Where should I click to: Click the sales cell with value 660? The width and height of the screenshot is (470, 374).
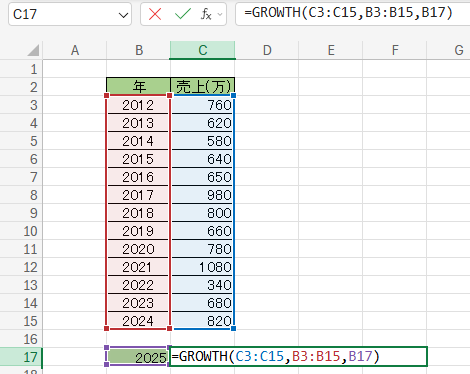click(x=203, y=231)
